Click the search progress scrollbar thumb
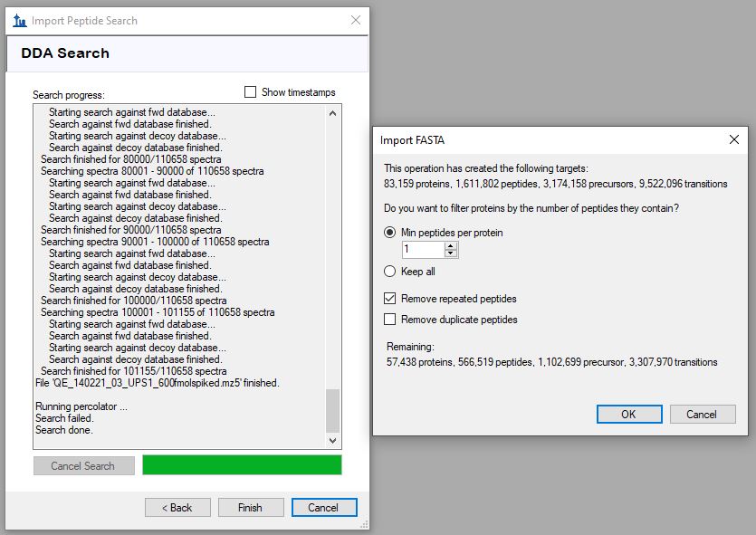Image resolution: width=756 pixels, height=535 pixels. [x=332, y=410]
